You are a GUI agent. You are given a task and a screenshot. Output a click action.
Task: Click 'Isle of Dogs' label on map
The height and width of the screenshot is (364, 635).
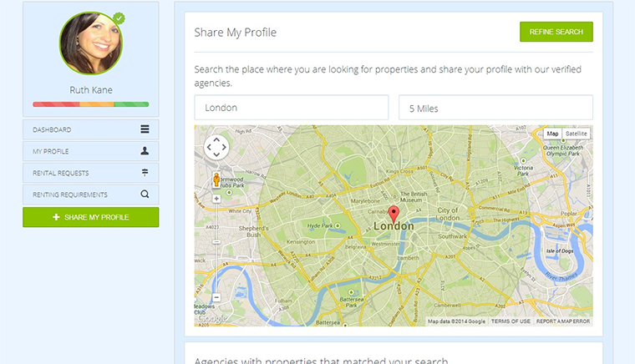point(560,250)
